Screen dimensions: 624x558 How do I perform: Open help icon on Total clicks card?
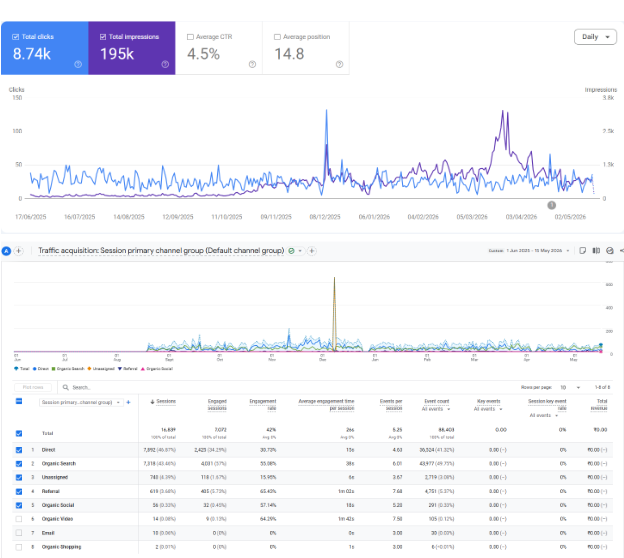pos(78,64)
